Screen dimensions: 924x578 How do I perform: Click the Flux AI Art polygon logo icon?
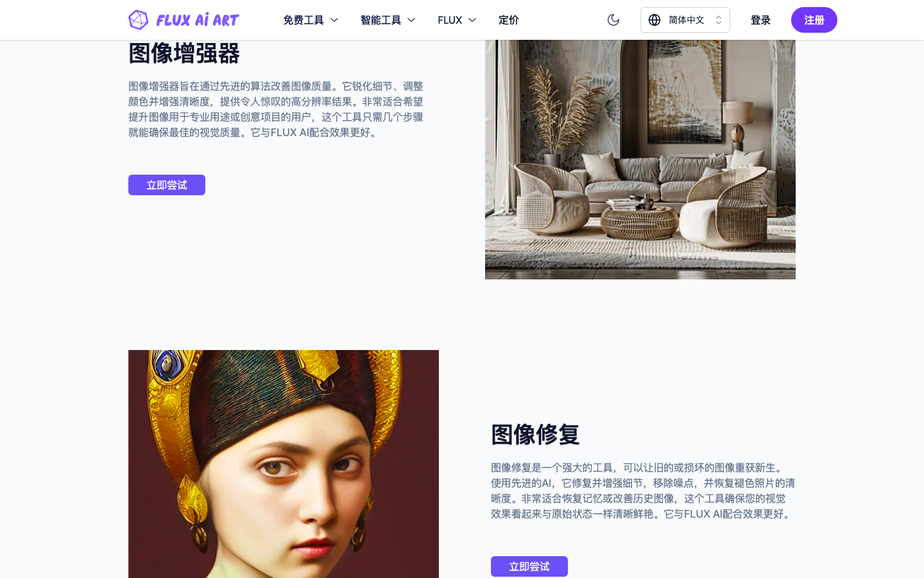138,20
